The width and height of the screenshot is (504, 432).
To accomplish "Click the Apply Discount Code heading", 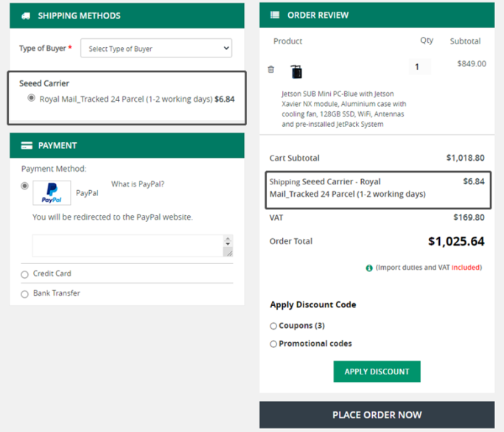I will [x=313, y=304].
